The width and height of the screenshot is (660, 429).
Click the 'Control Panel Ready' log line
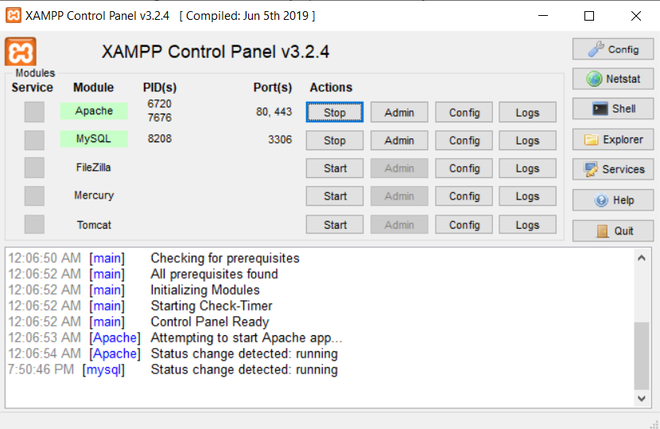click(210, 322)
